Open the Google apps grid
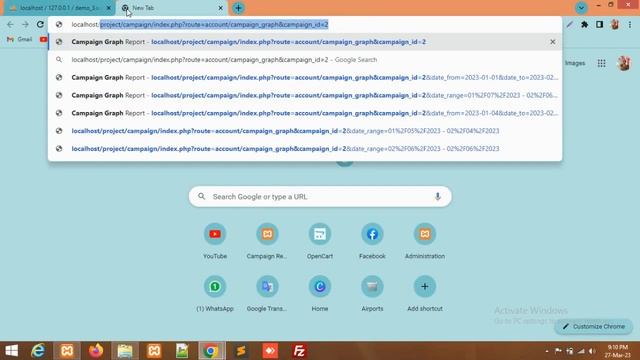 [x=601, y=63]
